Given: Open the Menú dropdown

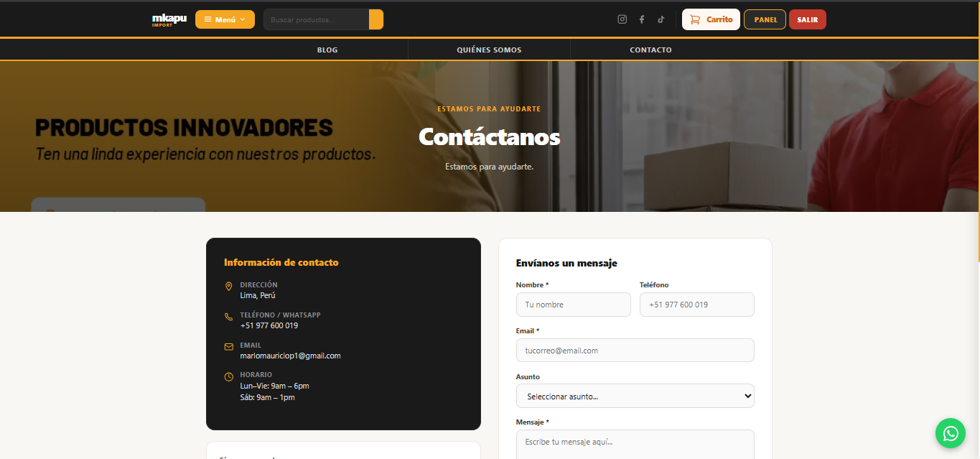Looking at the screenshot, I should pyautogui.click(x=225, y=19).
